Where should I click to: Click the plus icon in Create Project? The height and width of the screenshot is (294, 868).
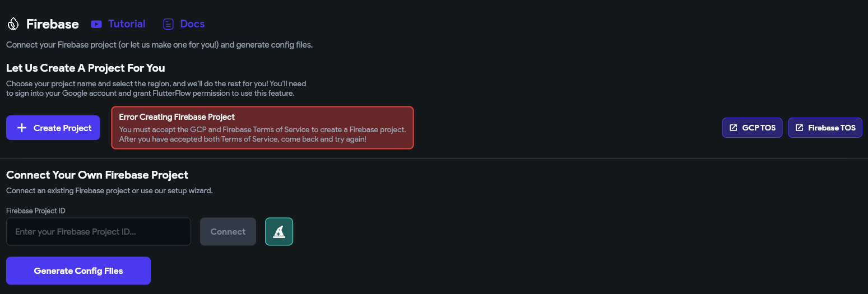(x=22, y=128)
